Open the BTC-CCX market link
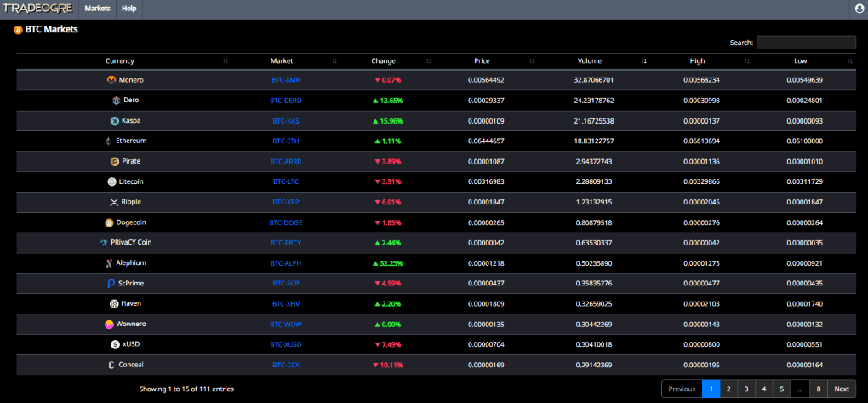The width and height of the screenshot is (868, 403). (x=286, y=366)
